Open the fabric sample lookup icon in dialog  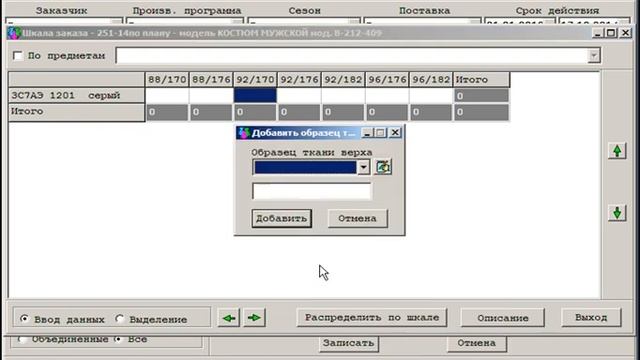(383, 167)
